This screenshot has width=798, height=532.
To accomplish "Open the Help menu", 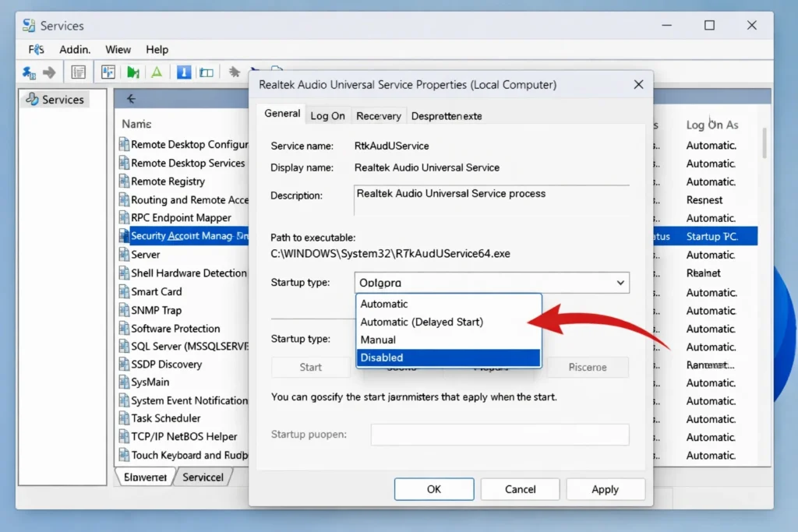I will point(157,49).
